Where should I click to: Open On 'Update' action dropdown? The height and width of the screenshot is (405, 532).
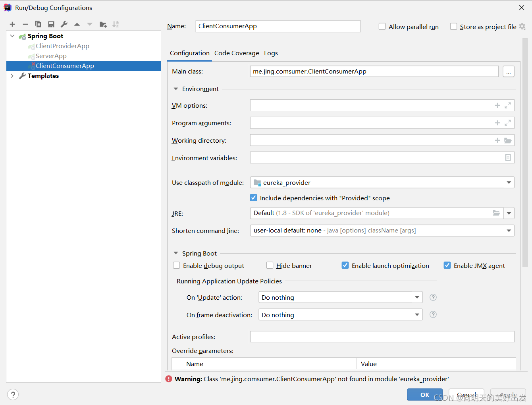[x=417, y=297]
